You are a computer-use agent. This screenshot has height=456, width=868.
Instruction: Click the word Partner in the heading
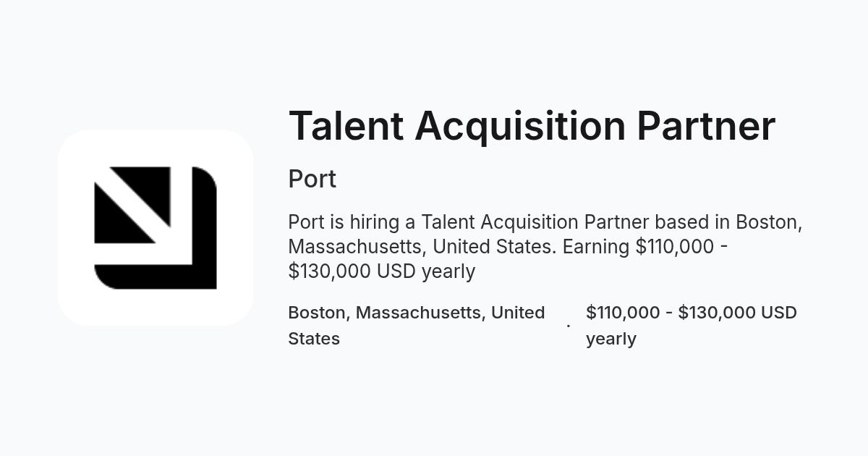(706, 125)
